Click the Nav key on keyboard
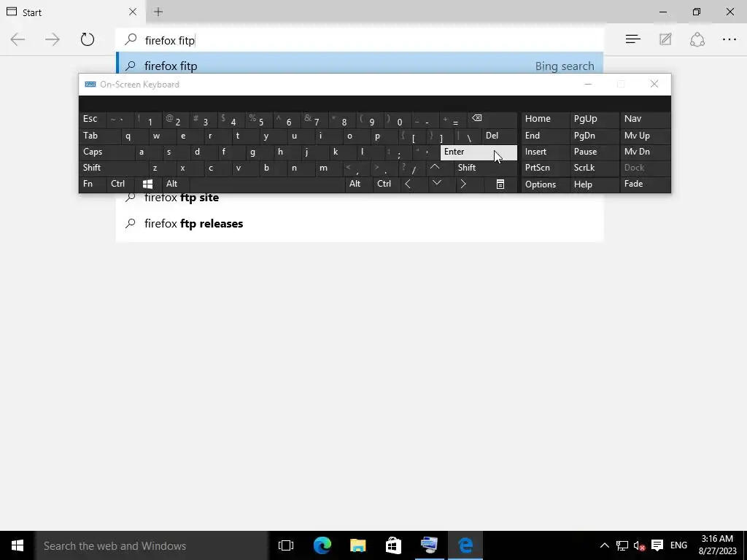This screenshot has height=560, width=747. click(x=645, y=119)
